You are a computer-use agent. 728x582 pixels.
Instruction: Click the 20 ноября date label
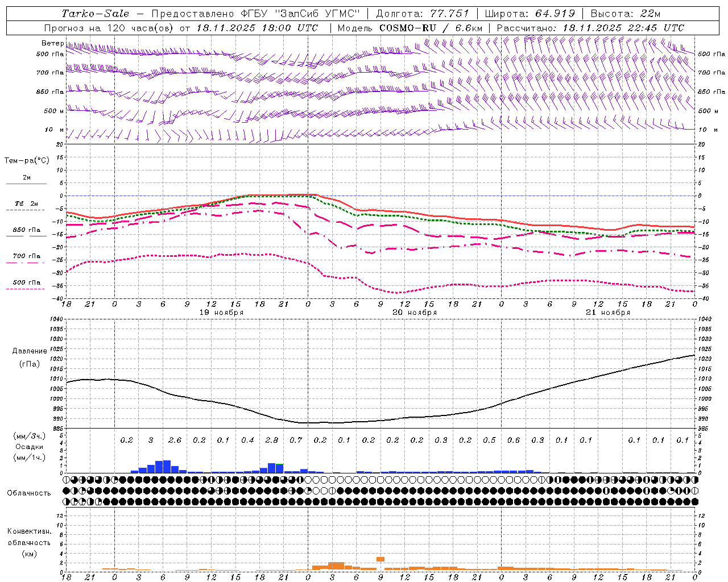[415, 313]
